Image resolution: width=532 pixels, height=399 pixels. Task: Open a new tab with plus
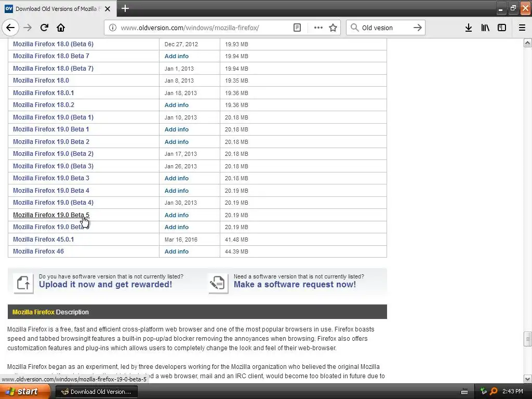tap(125, 8)
